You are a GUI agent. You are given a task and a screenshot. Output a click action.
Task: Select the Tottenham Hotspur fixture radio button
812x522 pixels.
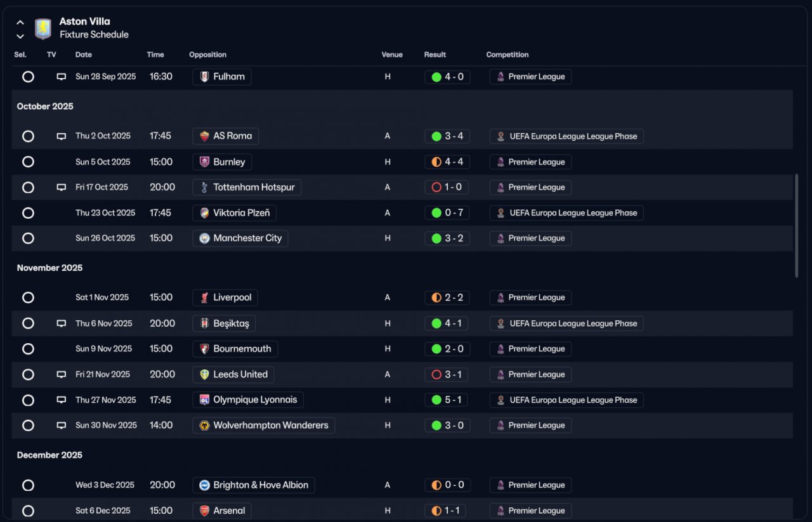[28, 187]
